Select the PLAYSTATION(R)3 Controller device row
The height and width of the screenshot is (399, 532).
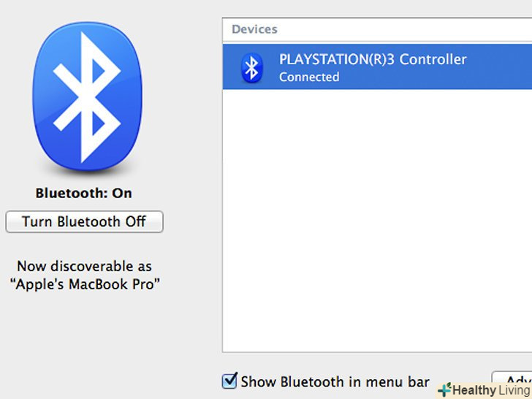coord(377,66)
